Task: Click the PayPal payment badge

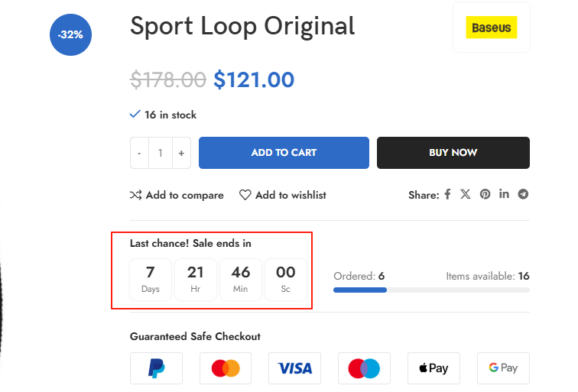Action: (x=156, y=368)
